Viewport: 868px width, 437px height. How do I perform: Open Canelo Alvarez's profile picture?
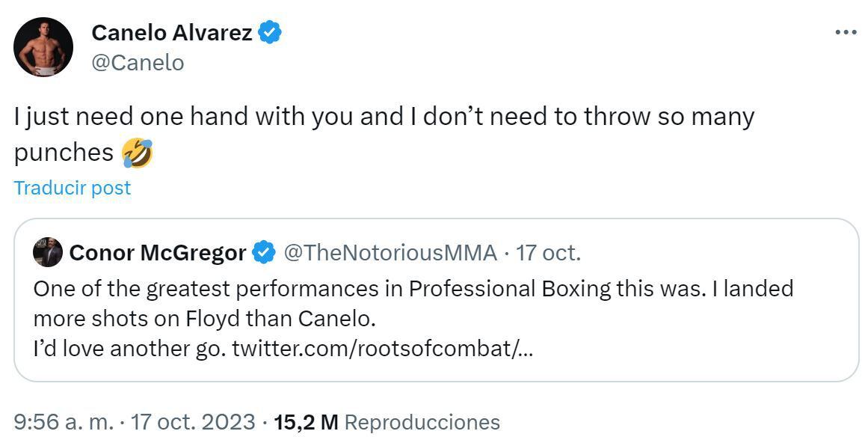(x=43, y=47)
